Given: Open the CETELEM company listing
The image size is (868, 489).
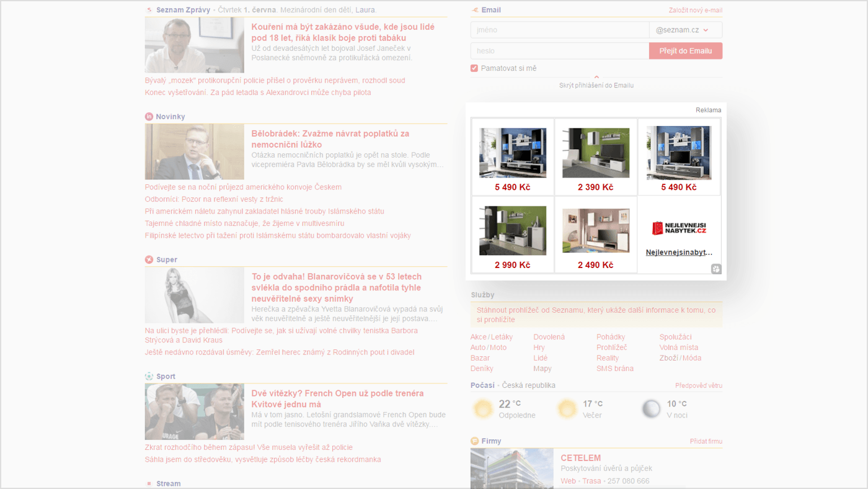Looking at the screenshot, I should coord(581,458).
